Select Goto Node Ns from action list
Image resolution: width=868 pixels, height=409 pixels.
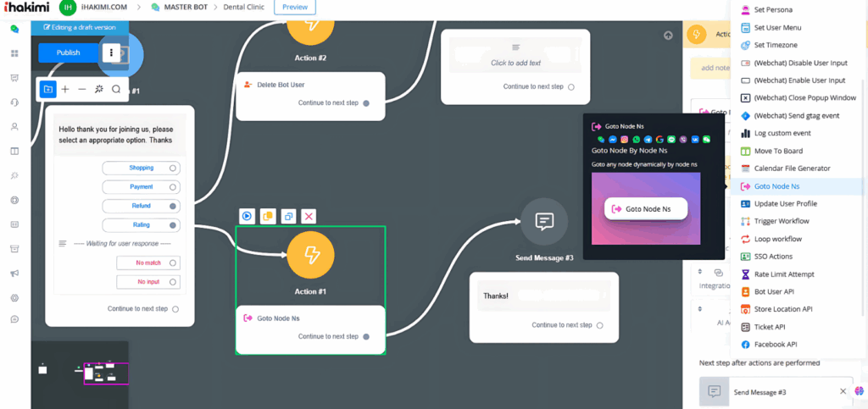tap(776, 186)
